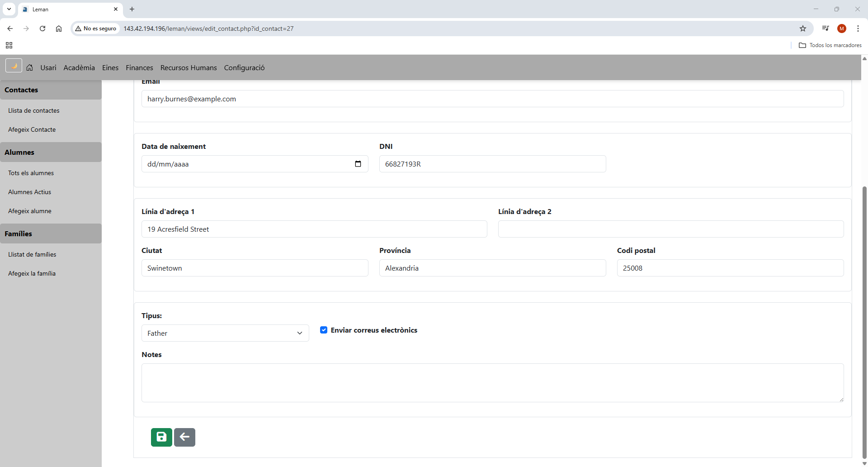Open the apps grid in bookmarks bar
This screenshot has width=868, height=467.
point(9,45)
